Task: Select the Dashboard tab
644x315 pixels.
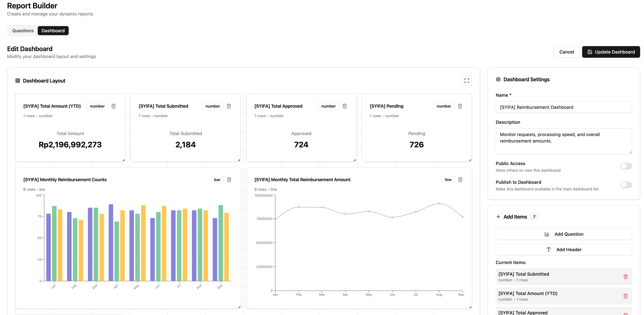Action: 53,30
